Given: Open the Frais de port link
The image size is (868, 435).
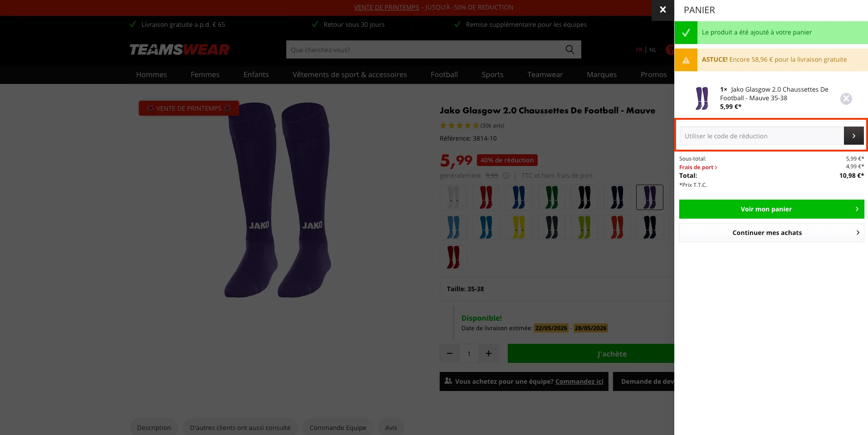Looking at the screenshot, I should point(698,167).
